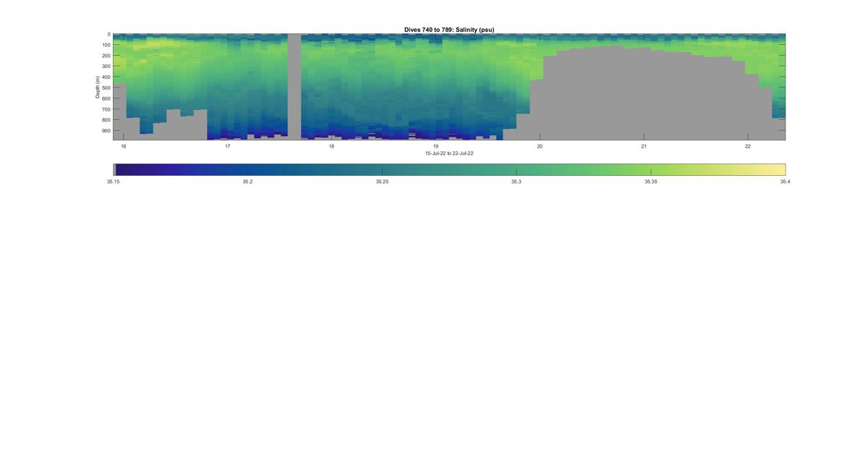Click depth tick label '0'
Image resolution: width=868 pixels, height=450 pixels.
(109, 35)
